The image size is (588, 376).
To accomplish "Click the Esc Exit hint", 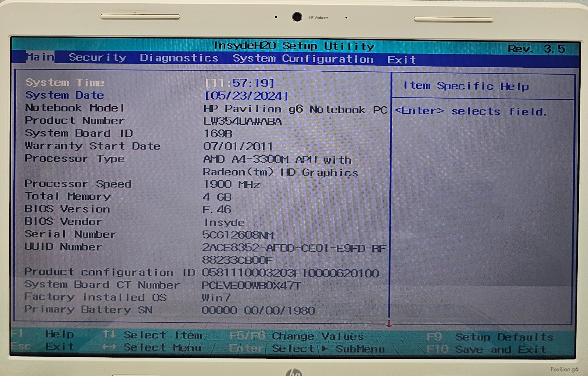I will (x=42, y=346).
